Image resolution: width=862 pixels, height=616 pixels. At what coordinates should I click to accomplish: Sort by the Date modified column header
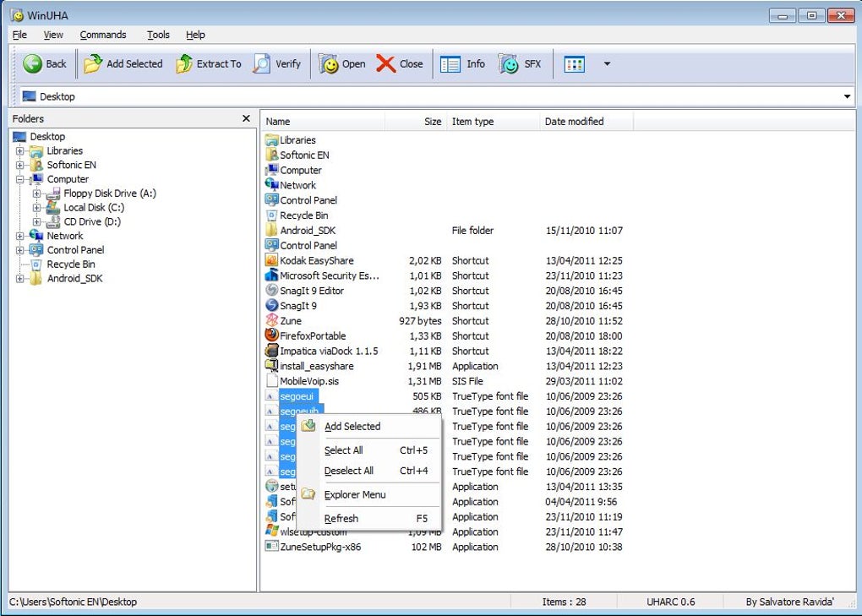pyautogui.click(x=586, y=122)
